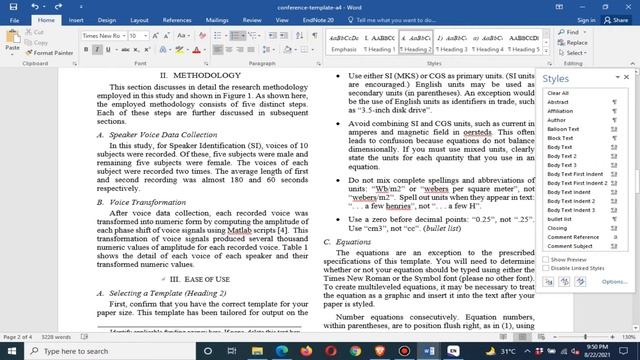
Task: Apply strikethrough formatting
Action: pyautogui.click(x=125, y=50)
